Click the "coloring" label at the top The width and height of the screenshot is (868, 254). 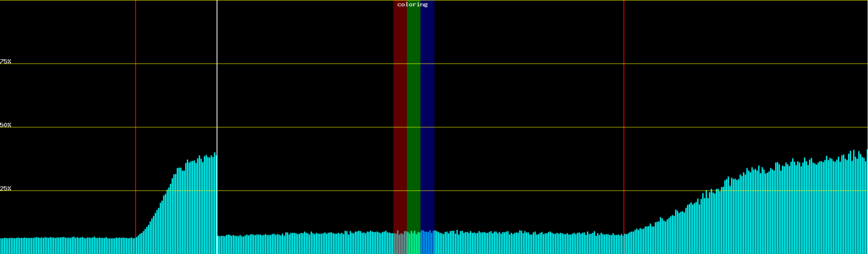click(412, 5)
